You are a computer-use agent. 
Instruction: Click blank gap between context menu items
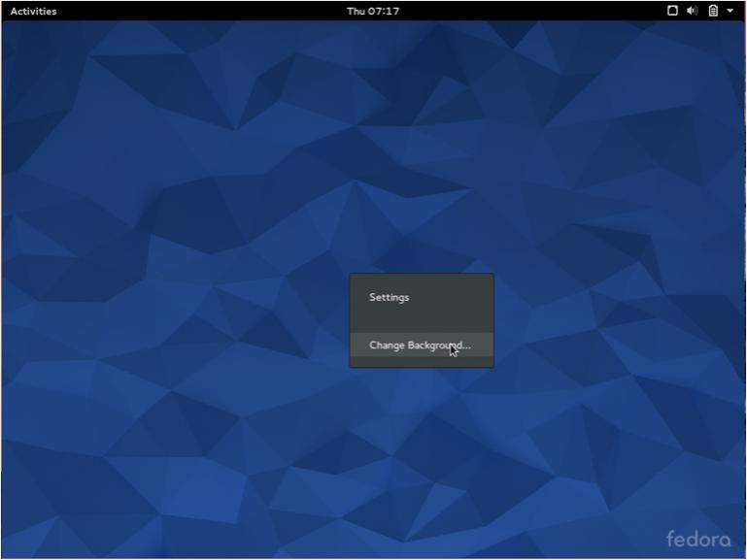pyautogui.click(x=422, y=321)
